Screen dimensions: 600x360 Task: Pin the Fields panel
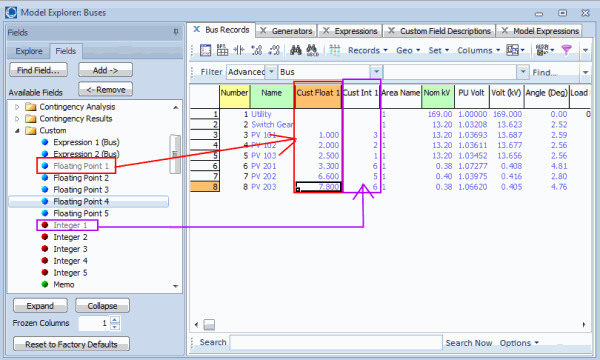[176, 32]
